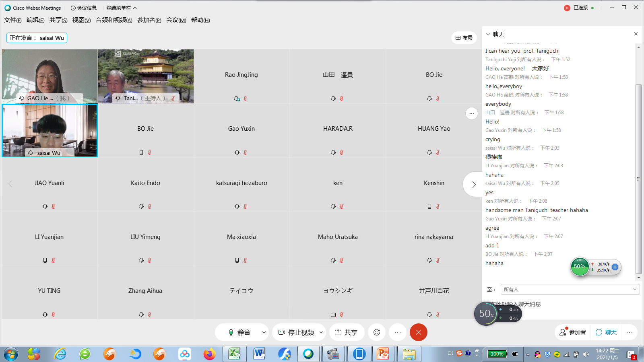Expand audio options arrow next to mute

tap(264, 332)
